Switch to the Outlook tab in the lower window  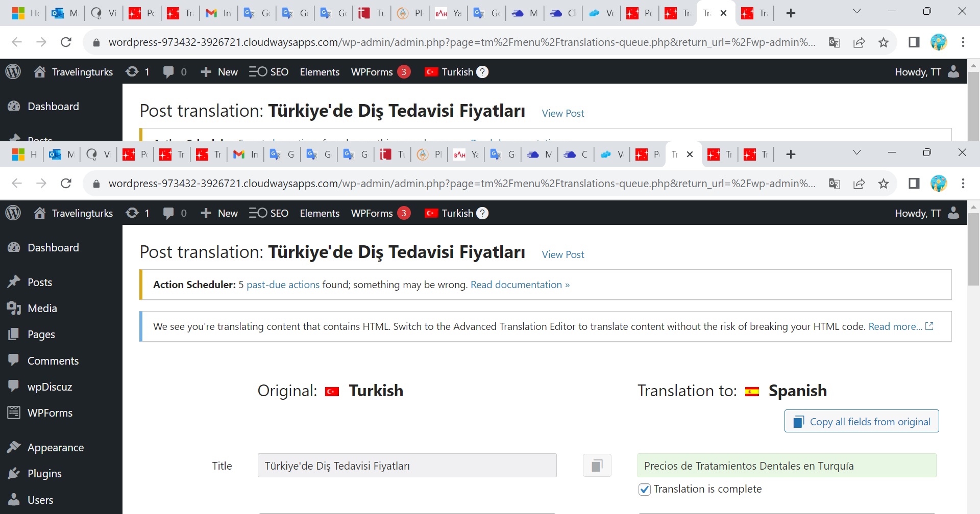(x=62, y=155)
